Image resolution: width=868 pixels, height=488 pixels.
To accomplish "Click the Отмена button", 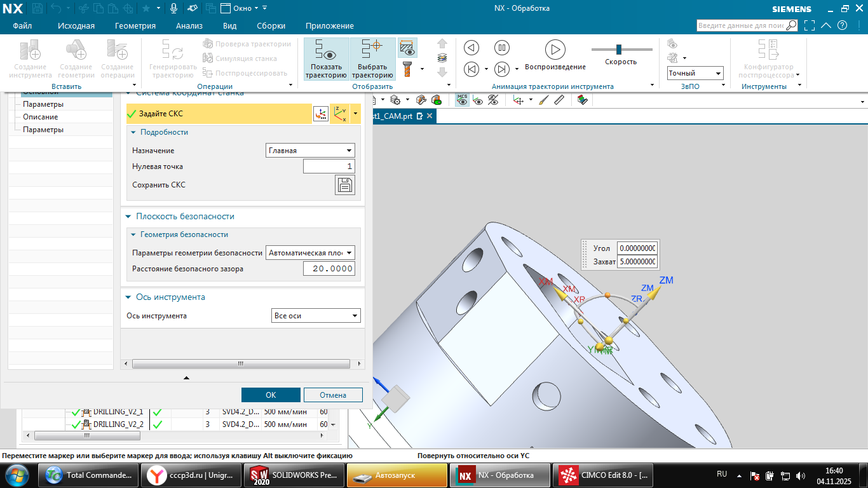I will click(x=333, y=395).
